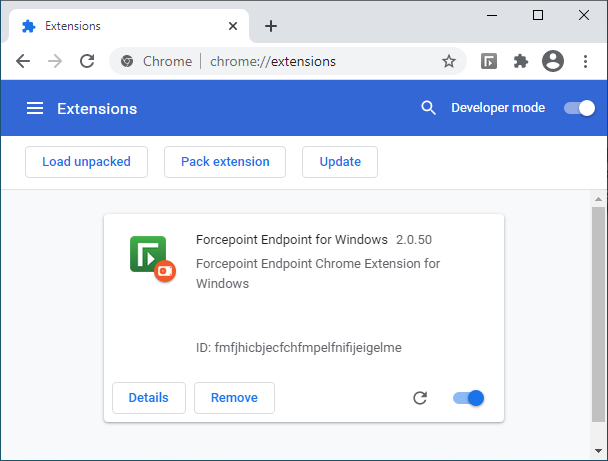608x461 pixels.
Task: Disable the Forcepoint Endpoint extension toggle
Action: tap(469, 398)
